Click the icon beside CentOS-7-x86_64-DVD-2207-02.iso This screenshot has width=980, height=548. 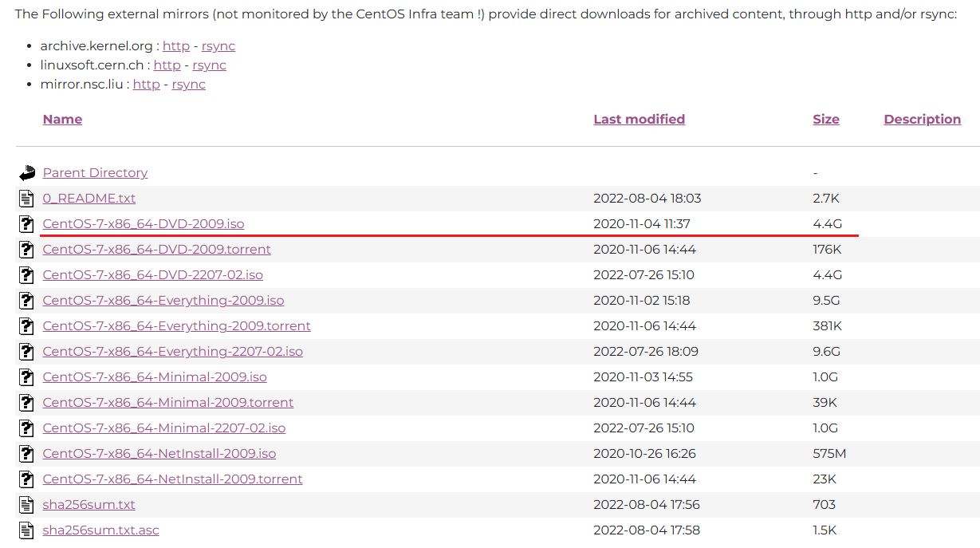[27, 274]
